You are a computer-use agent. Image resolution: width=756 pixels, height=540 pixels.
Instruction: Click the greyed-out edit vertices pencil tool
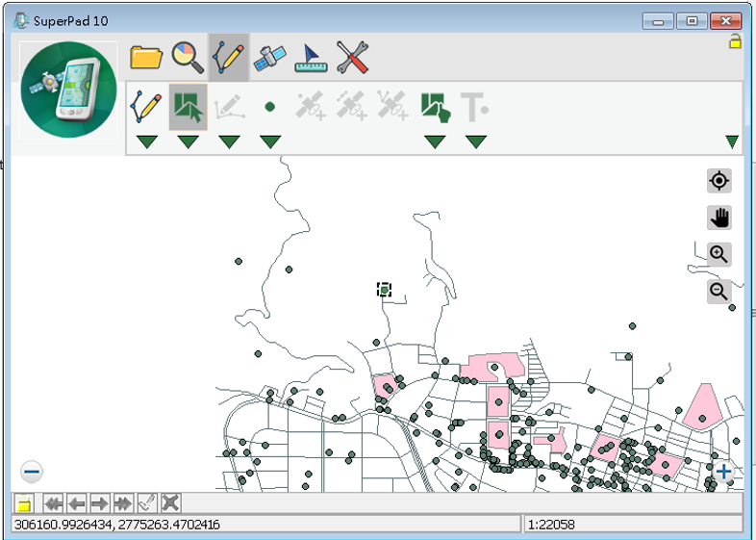click(229, 107)
